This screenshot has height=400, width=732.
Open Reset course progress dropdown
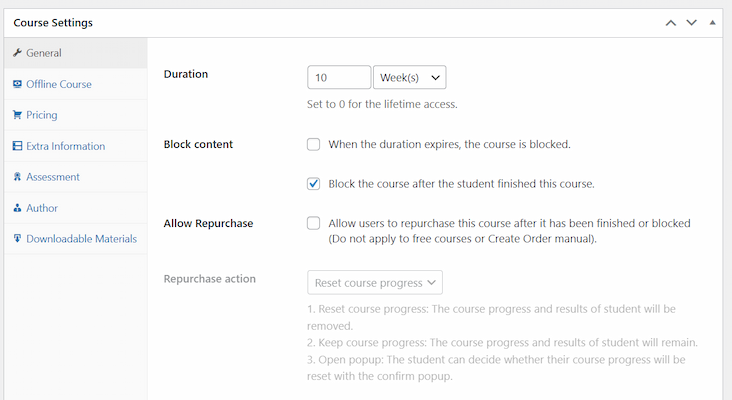coord(375,283)
